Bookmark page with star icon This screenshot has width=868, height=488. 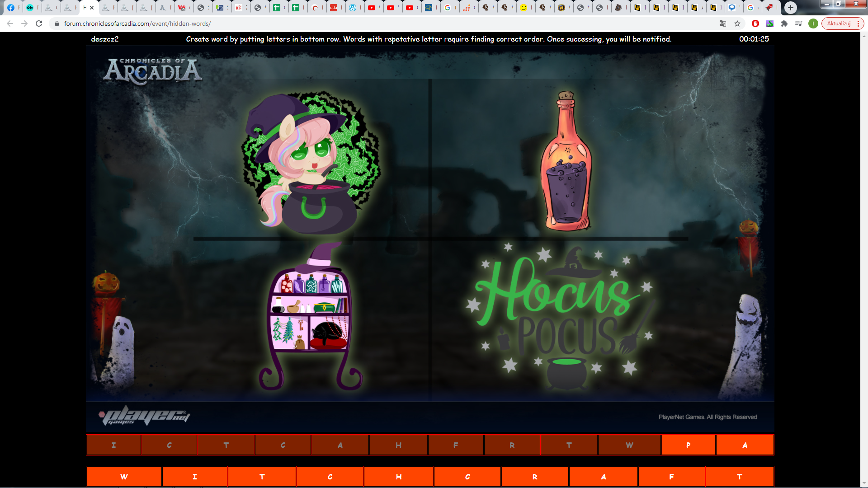pos(737,23)
